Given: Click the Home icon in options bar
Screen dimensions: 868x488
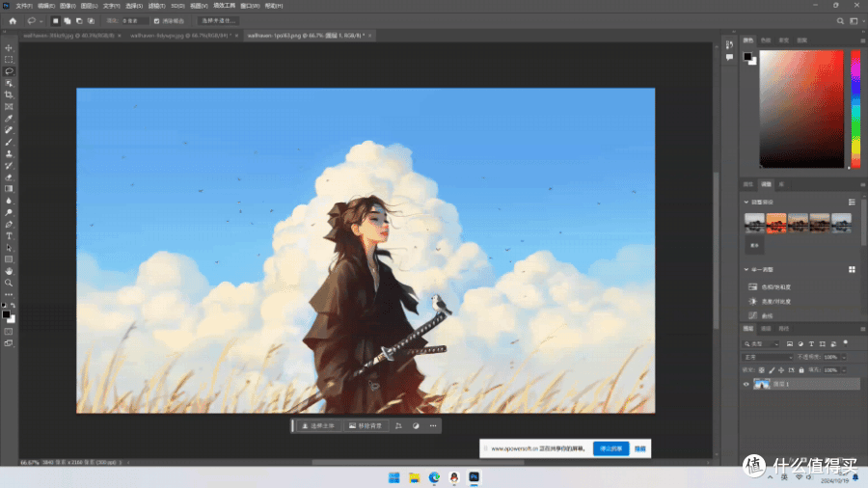Looking at the screenshot, I should tap(13, 21).
